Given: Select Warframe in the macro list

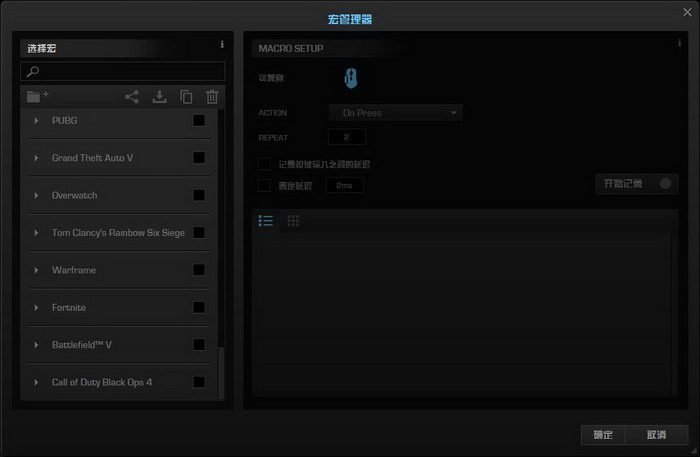Looking at the screenshot, I should 74,270.
